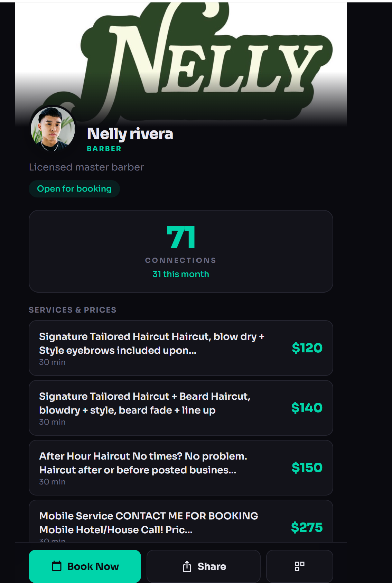Click the $150 price label
The height and width of the screenshot is (583, 392).
(307, 468)
